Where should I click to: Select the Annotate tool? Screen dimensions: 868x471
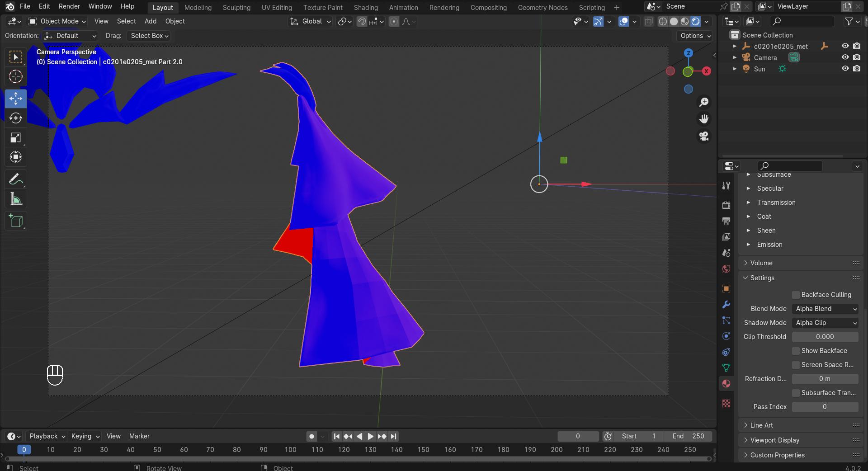[16, 179]
